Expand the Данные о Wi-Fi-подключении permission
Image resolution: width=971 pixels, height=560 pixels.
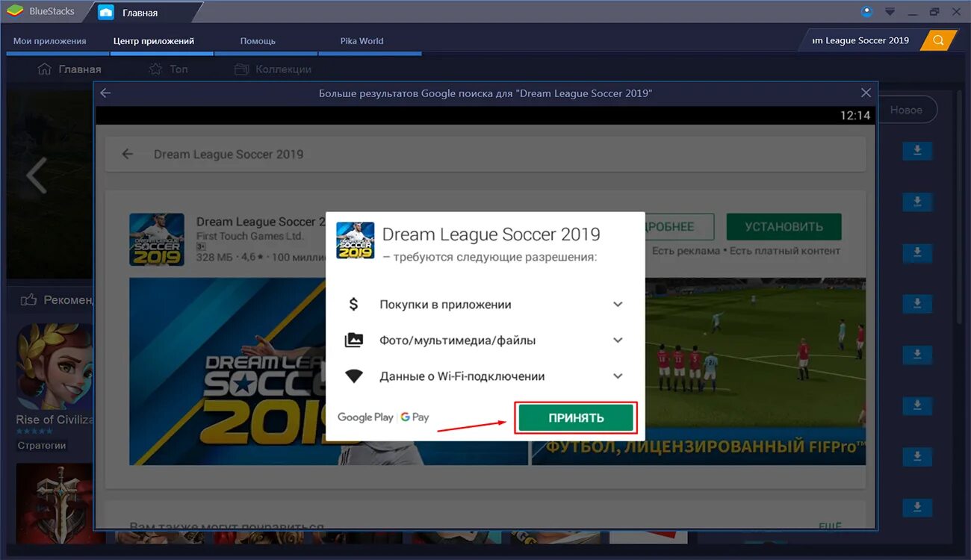pos(618,376)
